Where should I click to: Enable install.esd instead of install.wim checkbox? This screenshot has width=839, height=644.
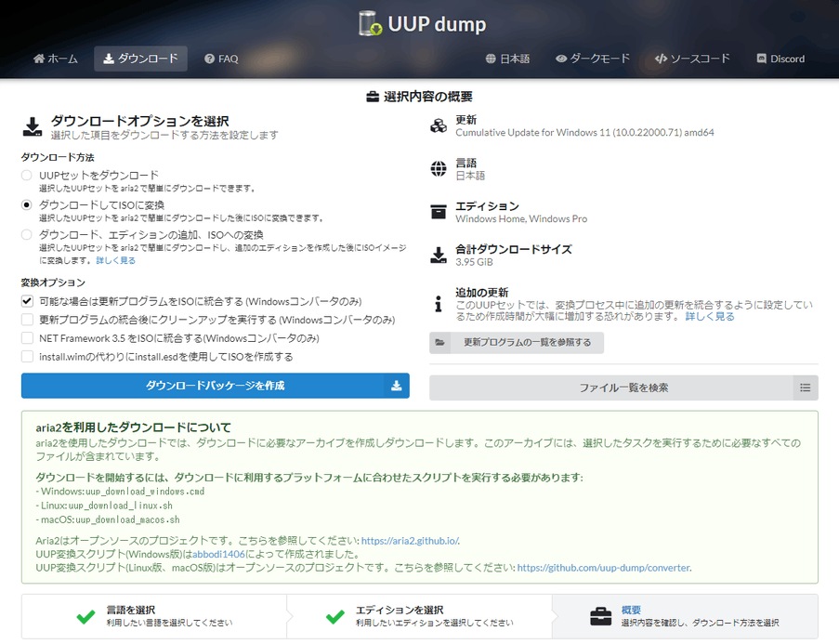coord(27,357)
